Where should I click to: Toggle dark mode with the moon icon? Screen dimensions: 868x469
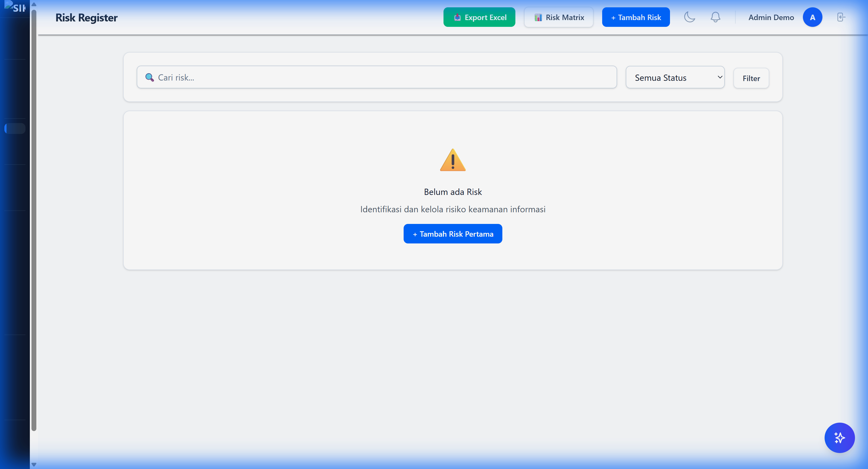click(690, 17)
